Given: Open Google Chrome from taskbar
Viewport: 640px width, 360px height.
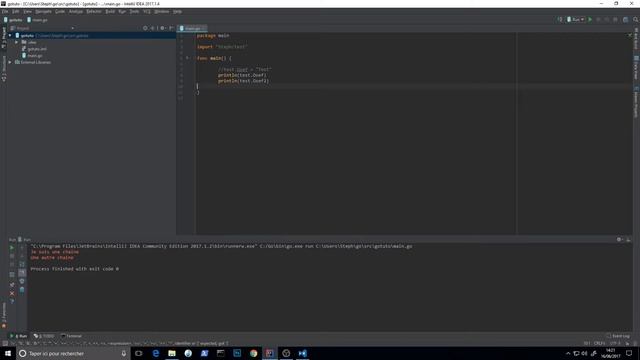Looking at the screenshot, I should coord(253,353).
